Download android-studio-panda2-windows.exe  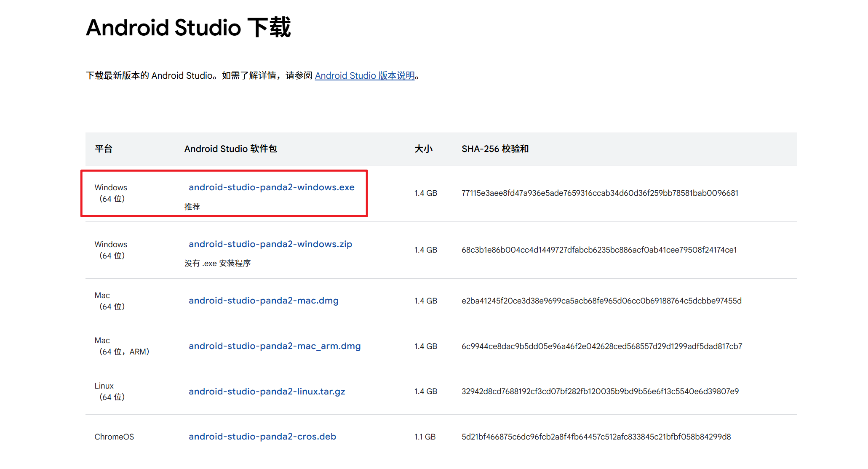pos(271,187)
